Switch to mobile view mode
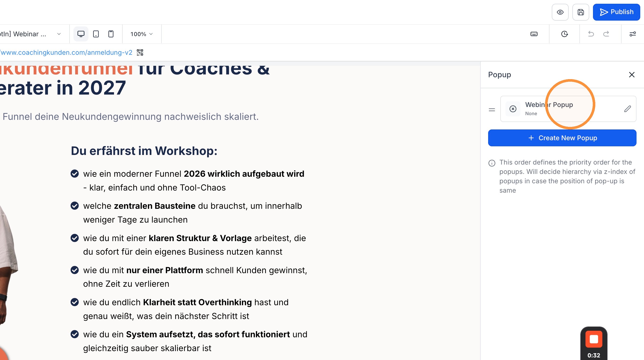644x360 pixels. point(111,34)
